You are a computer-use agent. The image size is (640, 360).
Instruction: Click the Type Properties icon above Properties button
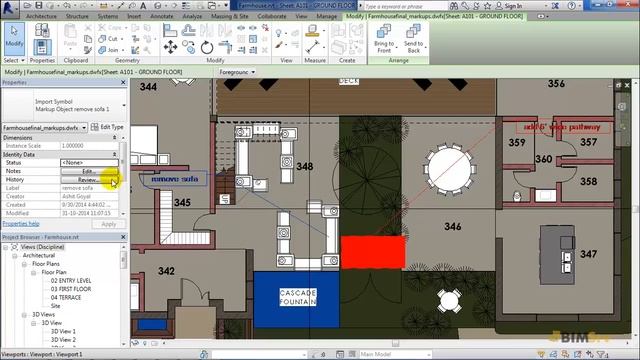coord(42,30)
